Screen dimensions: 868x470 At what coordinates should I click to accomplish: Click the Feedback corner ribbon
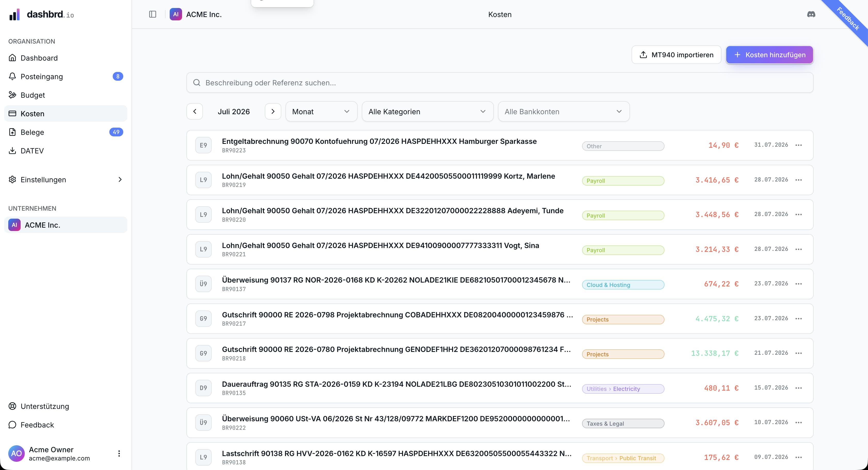pos(848,19)
